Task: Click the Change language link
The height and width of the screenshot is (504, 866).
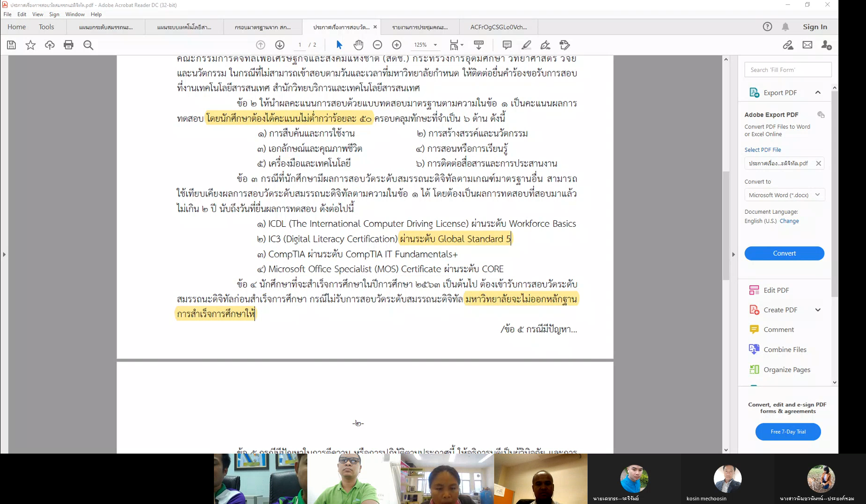Action: 789,221
